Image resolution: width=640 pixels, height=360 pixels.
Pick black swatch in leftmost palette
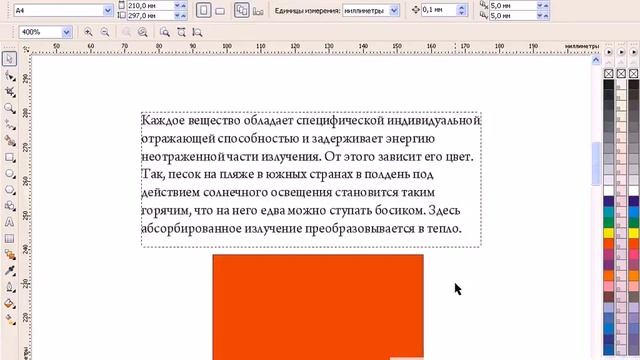pos(609,84)
